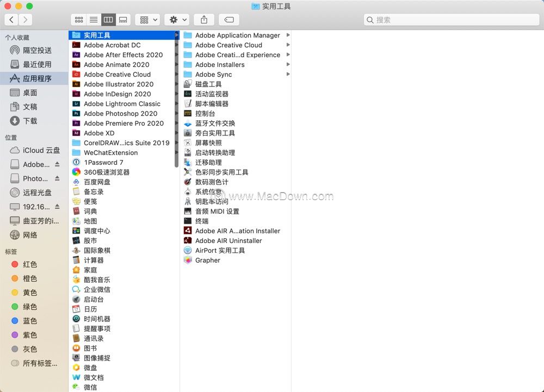Select the 360极速浏览器 app icon
544x392 pixels.
76,172
